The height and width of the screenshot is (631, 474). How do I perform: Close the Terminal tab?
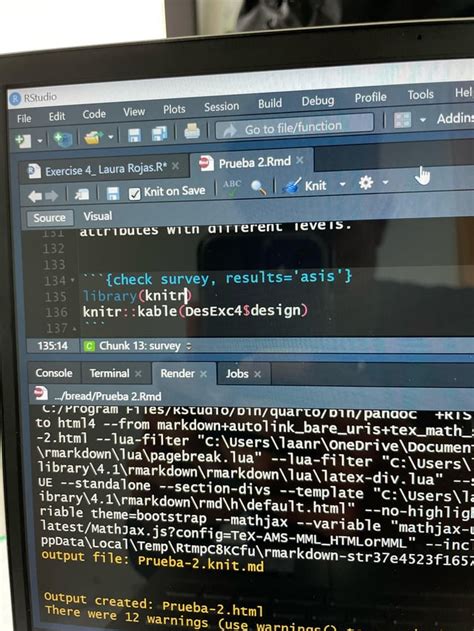pyautogui.click(x=138, y=374)
